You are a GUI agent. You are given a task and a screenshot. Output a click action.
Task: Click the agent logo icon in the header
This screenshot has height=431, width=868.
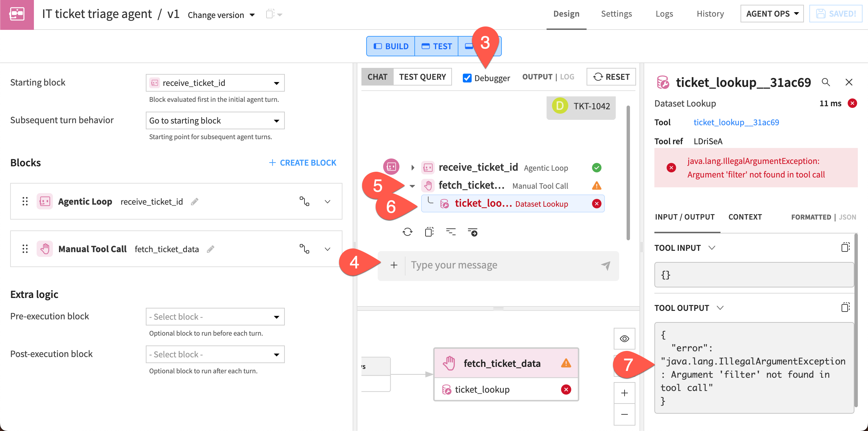[17, 15]
